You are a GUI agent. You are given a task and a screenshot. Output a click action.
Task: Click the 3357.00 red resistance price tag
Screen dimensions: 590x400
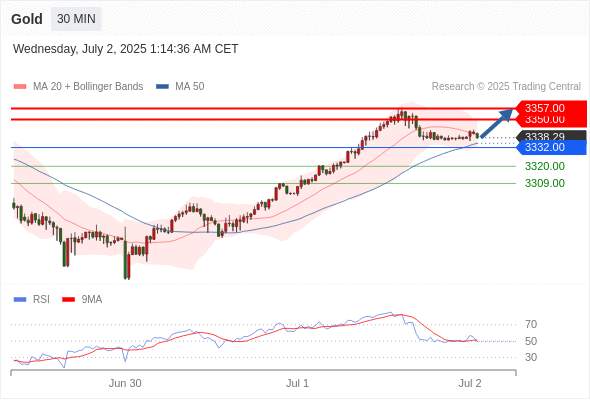click(x=551, y=108)
